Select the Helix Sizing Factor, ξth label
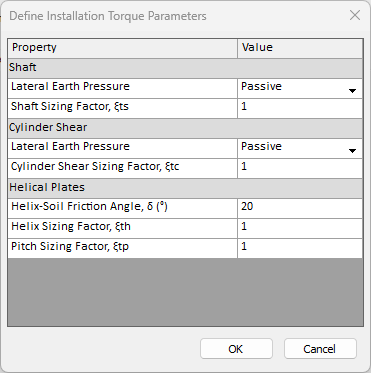Screen dimensions: 371x373 (71, 227)
